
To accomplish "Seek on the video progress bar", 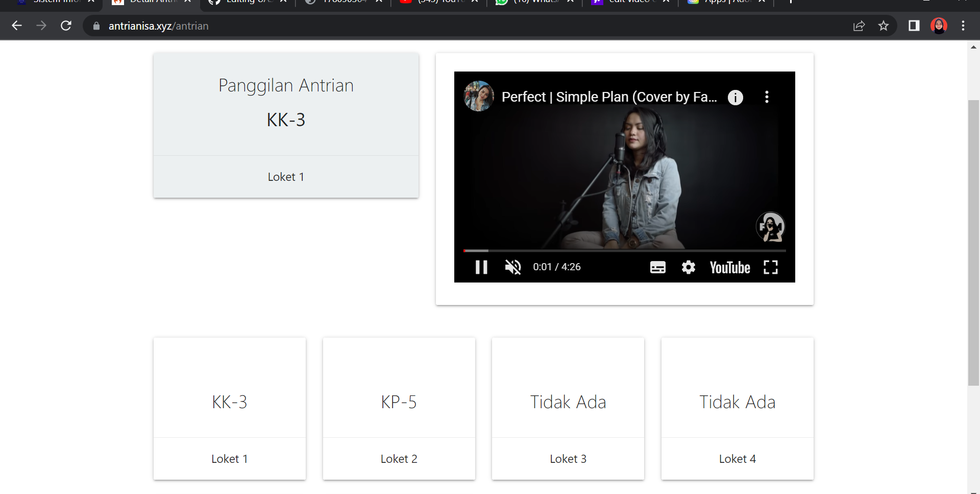I will [x=625, y=251].
